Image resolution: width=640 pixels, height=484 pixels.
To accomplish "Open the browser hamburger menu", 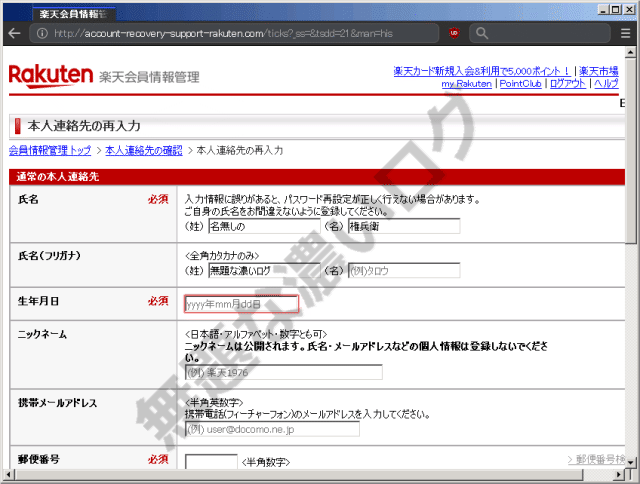I will [625, 33].
